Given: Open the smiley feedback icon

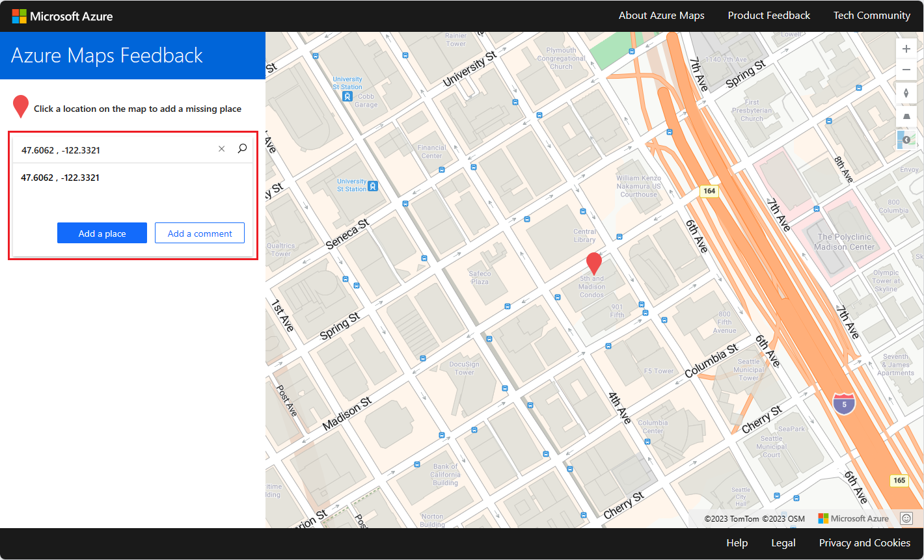Looking at the screenshot, I should click(x=906, y=518).
